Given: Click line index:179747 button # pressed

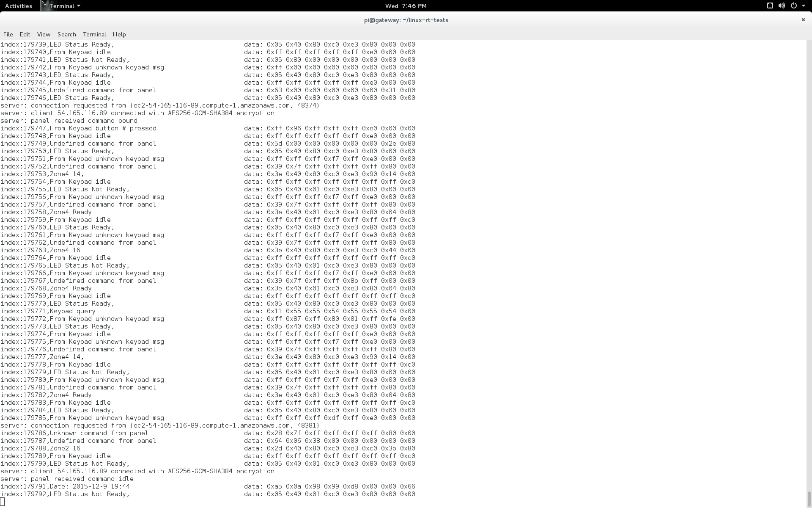Looking at the screenshot, I should 208,128.
